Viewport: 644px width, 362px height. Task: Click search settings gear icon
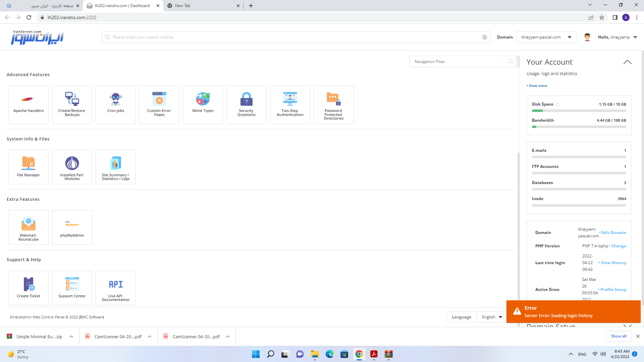[485, 37]
